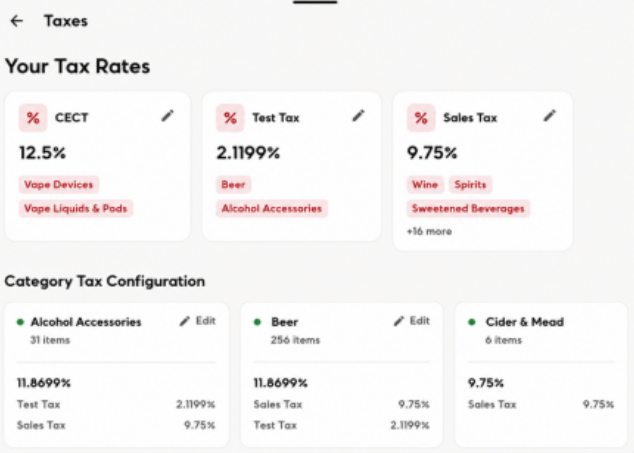Viewport: 634px width, 453px height.
Task: Select the Sweetened Beverages tag
Action: [x=468, y=208]
